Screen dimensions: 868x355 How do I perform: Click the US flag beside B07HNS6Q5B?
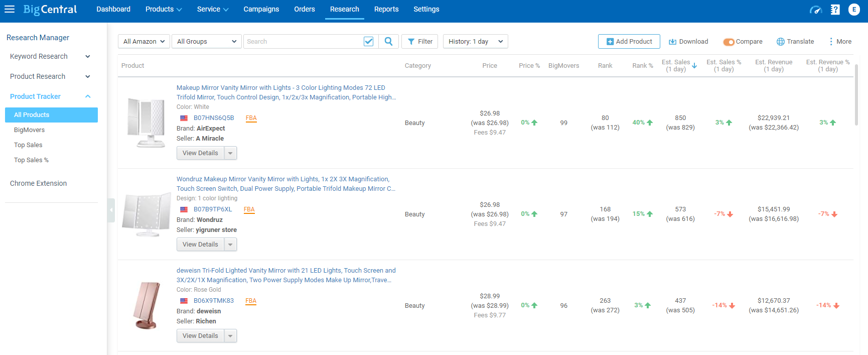(x=184, y=118)
